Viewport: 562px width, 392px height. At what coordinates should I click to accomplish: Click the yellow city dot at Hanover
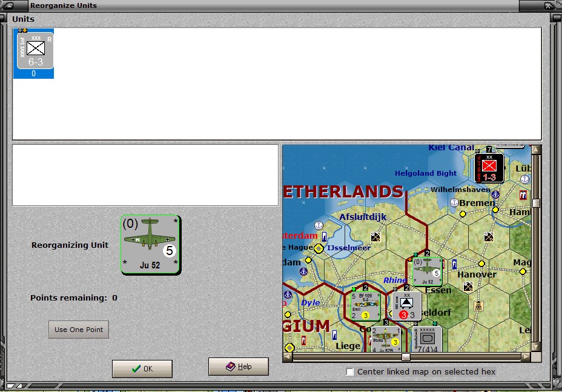pyautogui.click(x=481, y=264)
